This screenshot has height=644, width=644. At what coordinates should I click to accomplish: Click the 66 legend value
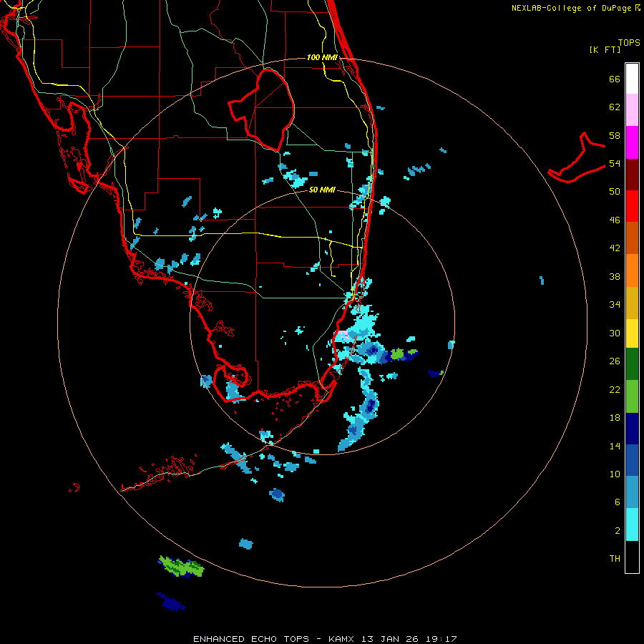pos(615,79)
